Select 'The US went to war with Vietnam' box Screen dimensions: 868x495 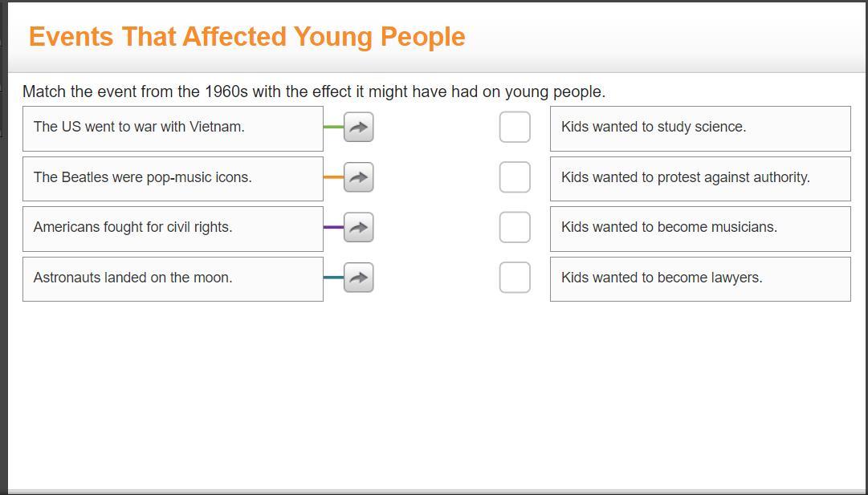pyautogui.click(x=173, y=128)
